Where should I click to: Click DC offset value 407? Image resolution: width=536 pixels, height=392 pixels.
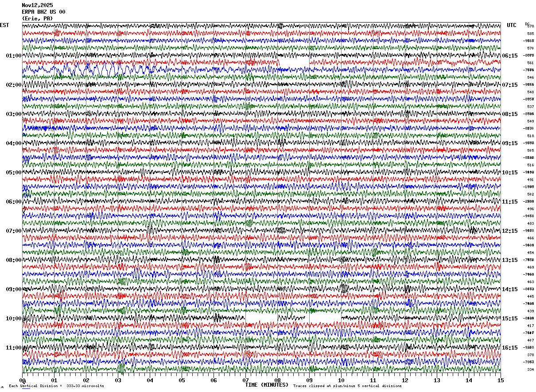tap(530, 340)
